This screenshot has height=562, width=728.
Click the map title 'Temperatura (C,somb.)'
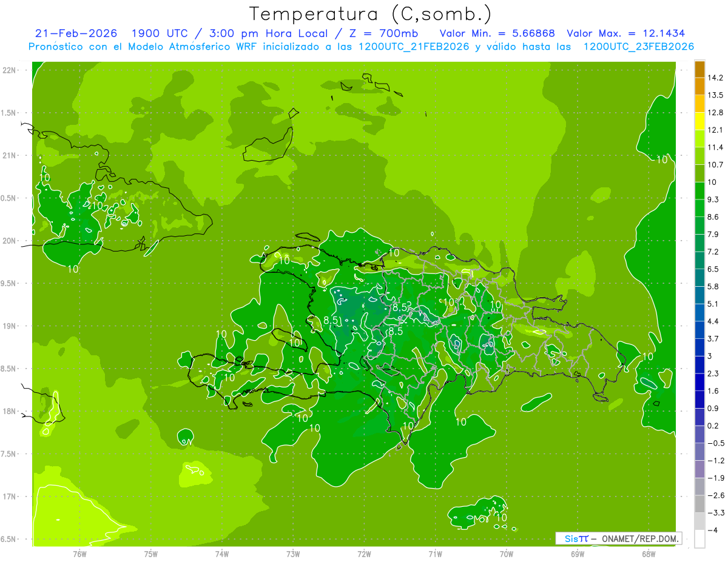click(x=370, y=14)
